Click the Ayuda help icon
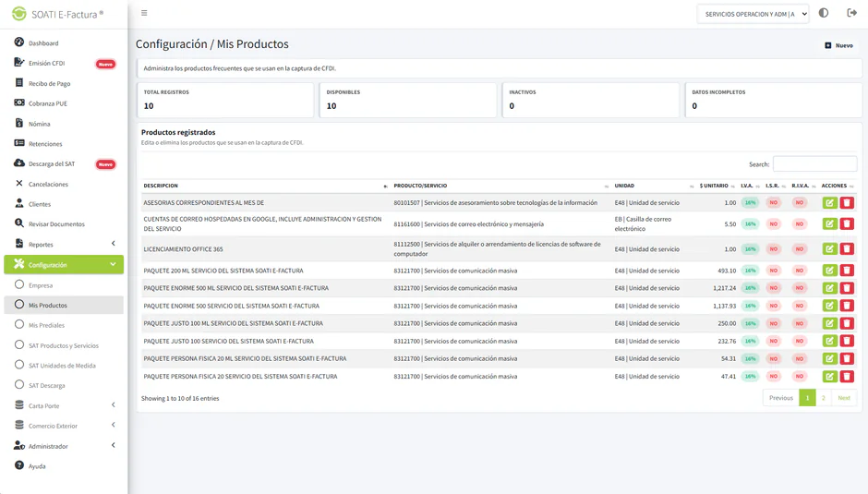This screenshot has width=868, height=494. click(x=19, y=465)
